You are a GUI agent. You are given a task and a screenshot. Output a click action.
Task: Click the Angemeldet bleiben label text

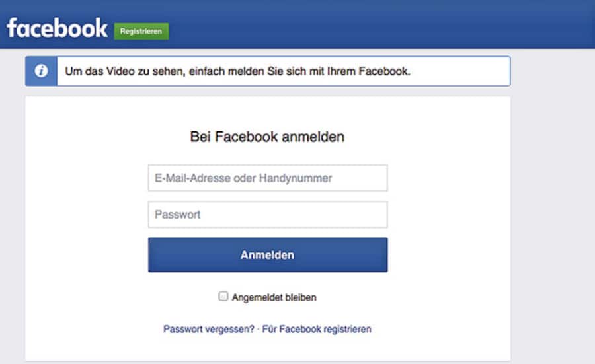click(x=274, y=297)
